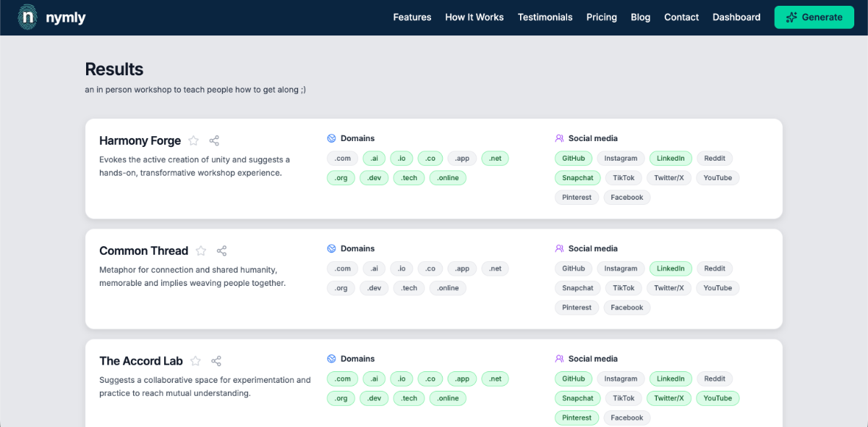Share the Harmony Forge name
868x427 pixels.
tap(214, 141)
